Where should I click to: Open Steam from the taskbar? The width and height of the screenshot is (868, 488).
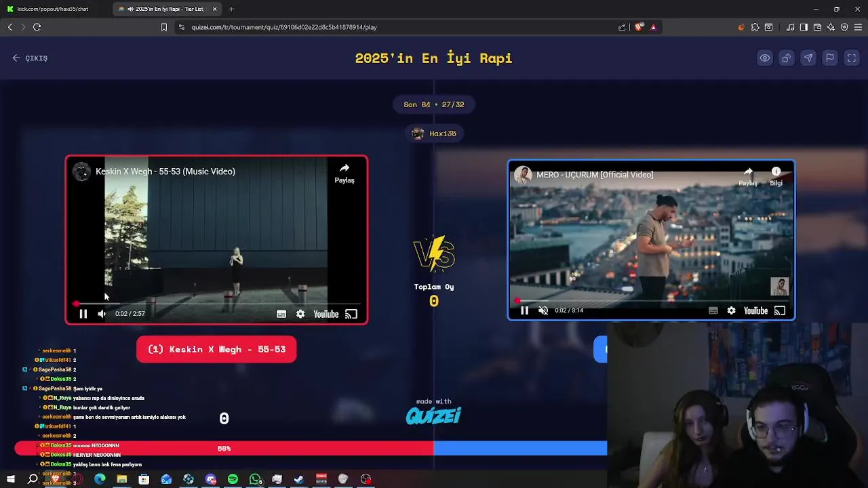click(x=299, y=479)
